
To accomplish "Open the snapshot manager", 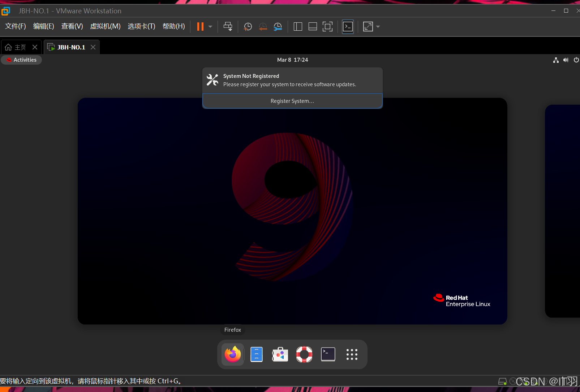I will click(x=278, y=26).
